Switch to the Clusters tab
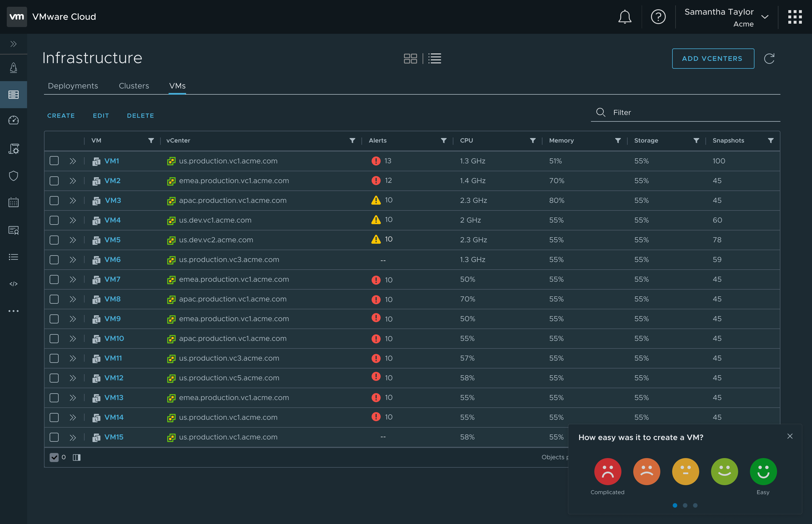The image size is (812, 524). [134, 86]
